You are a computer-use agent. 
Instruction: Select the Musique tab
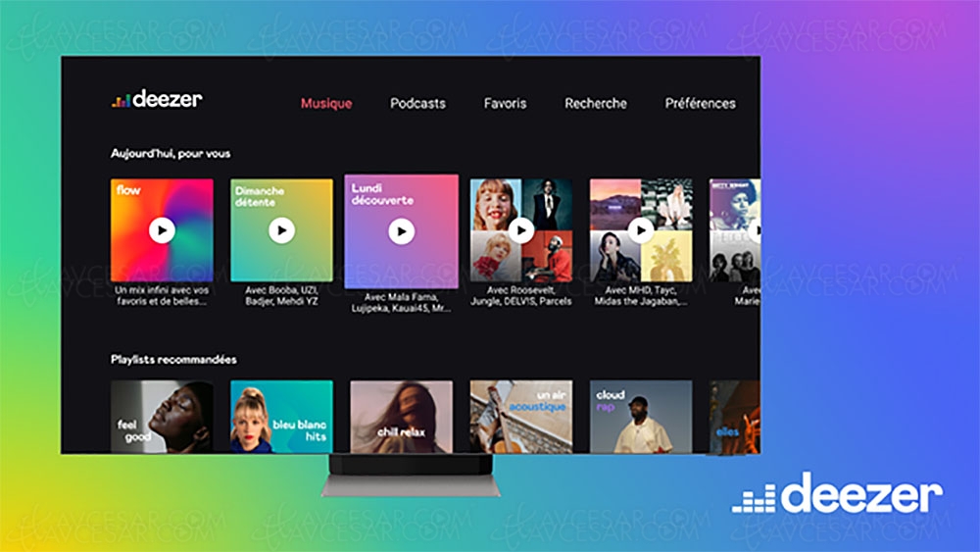[326, 103]
